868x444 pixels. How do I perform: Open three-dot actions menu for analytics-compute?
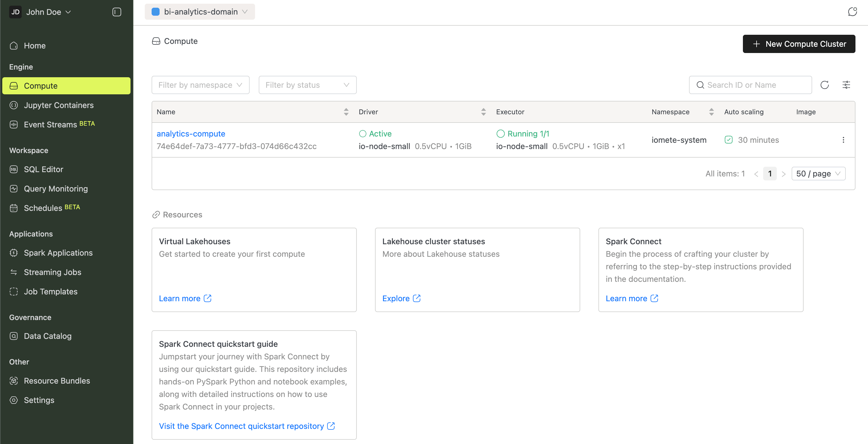coord(843,140)
